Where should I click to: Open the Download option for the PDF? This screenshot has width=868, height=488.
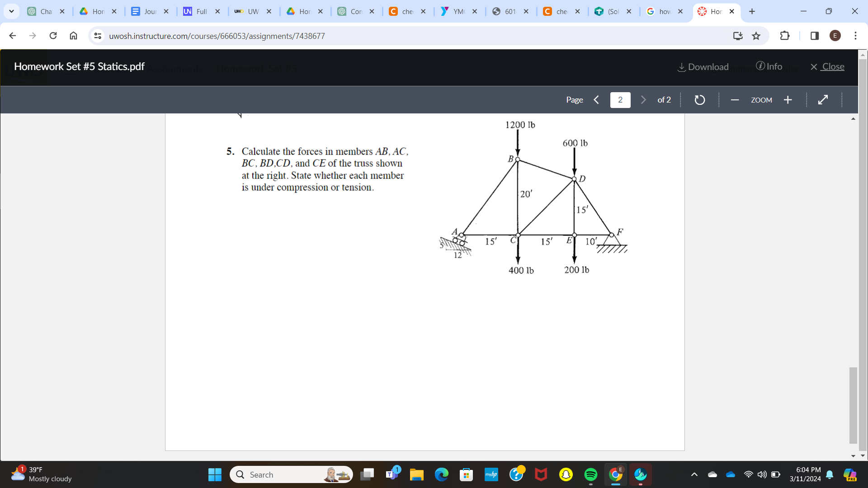tap(703, 66)
